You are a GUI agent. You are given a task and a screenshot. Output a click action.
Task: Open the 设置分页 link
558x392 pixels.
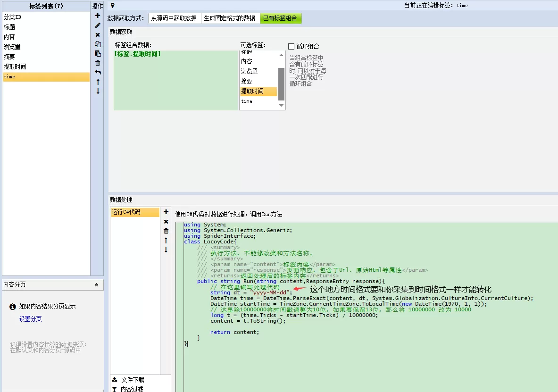point(30,319)
